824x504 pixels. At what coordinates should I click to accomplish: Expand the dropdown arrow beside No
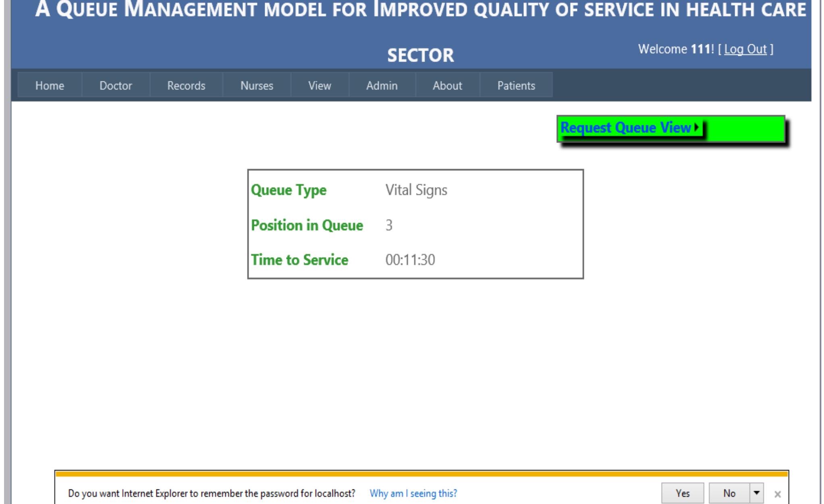(756, 493)
